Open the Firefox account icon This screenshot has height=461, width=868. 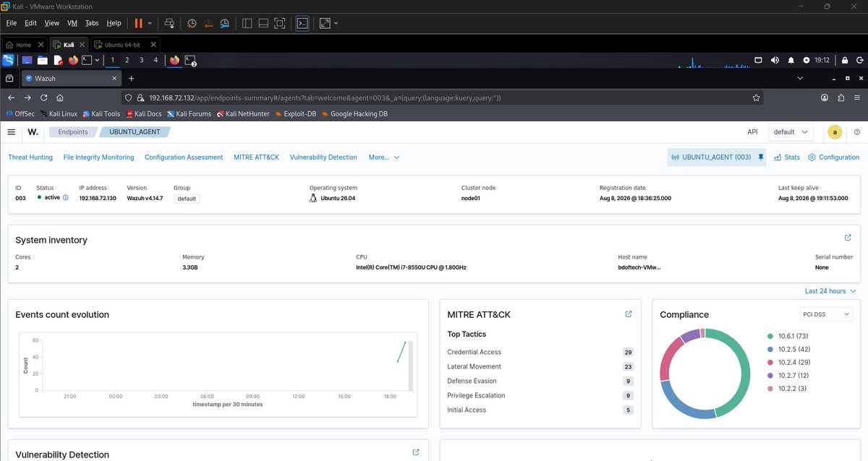[x=825, y=98]
